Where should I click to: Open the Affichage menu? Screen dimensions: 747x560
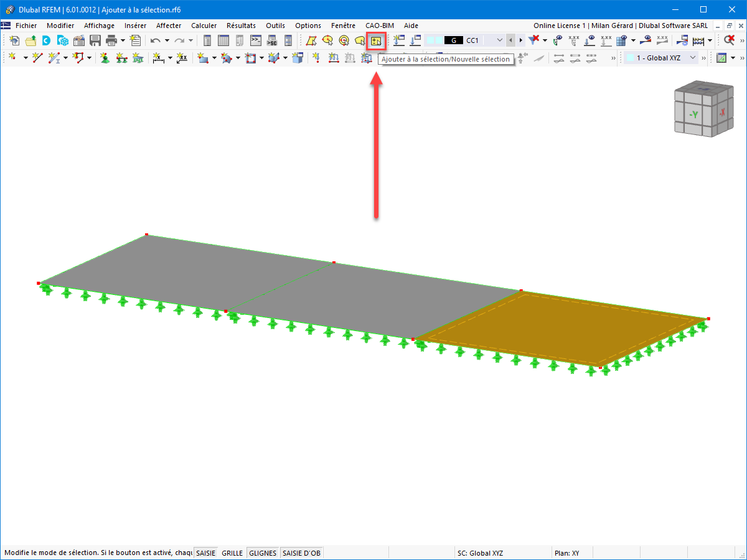pos(100,26)
